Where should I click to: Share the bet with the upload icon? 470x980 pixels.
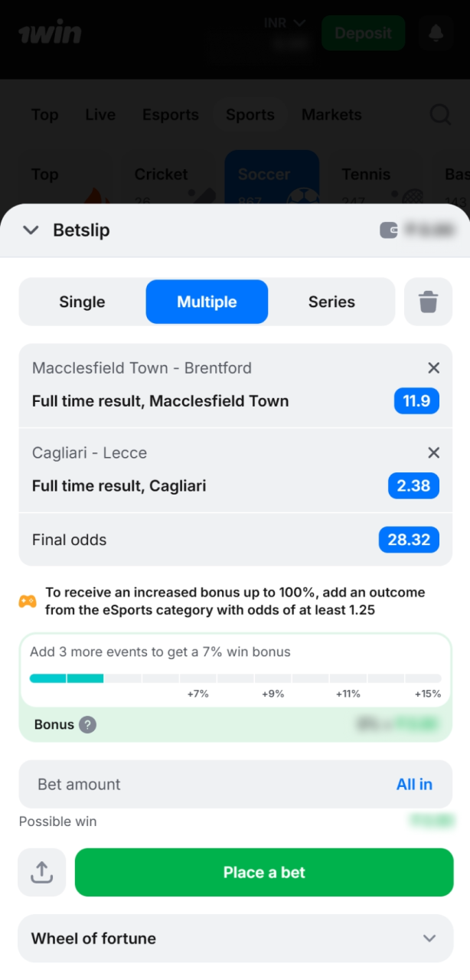tap(41, 872)
